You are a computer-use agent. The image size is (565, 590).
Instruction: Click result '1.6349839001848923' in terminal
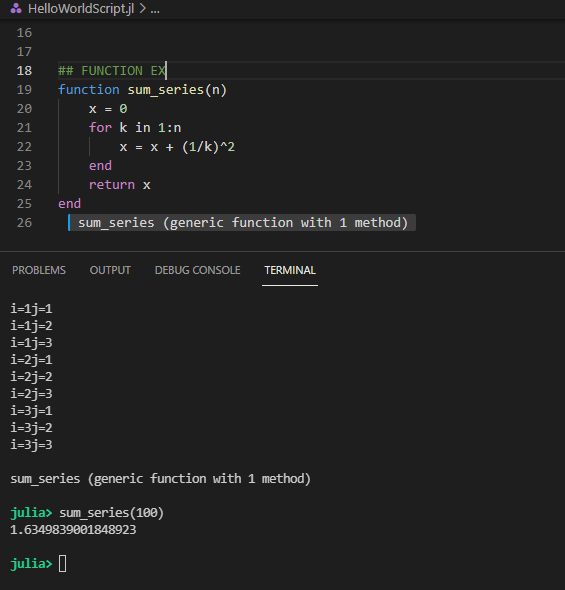click(73, 530)
